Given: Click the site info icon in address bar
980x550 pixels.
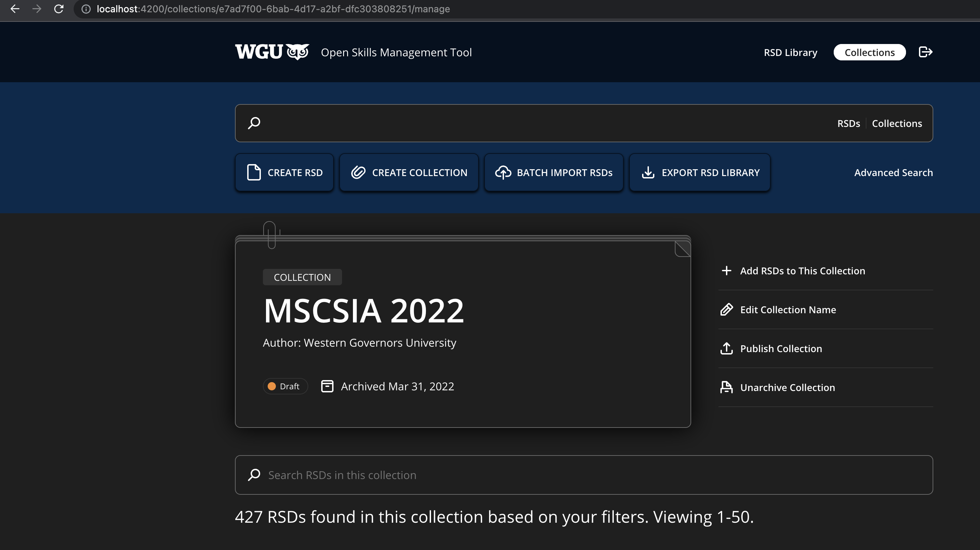Looking at the screenshot, I should [86, 9].
